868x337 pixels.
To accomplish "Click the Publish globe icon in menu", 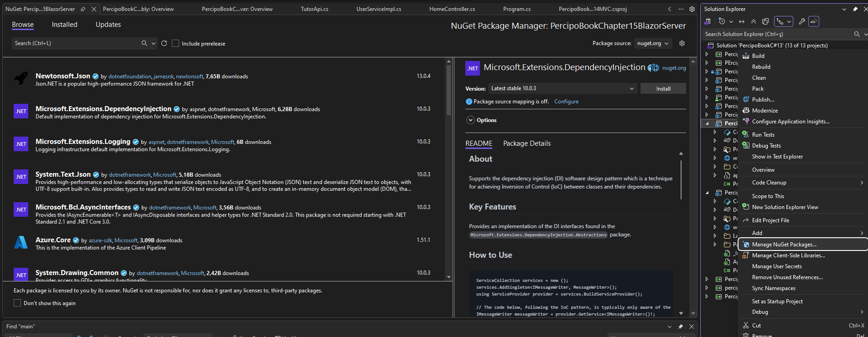I will point(746,99).
